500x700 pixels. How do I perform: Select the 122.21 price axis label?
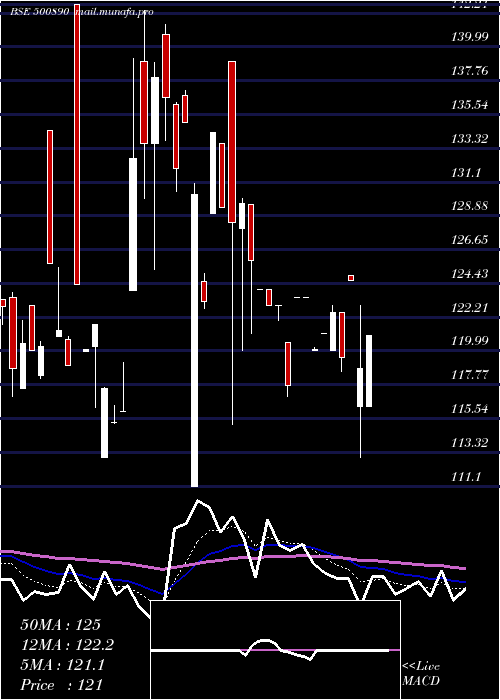pyautogui.click(x=470, y=308)
